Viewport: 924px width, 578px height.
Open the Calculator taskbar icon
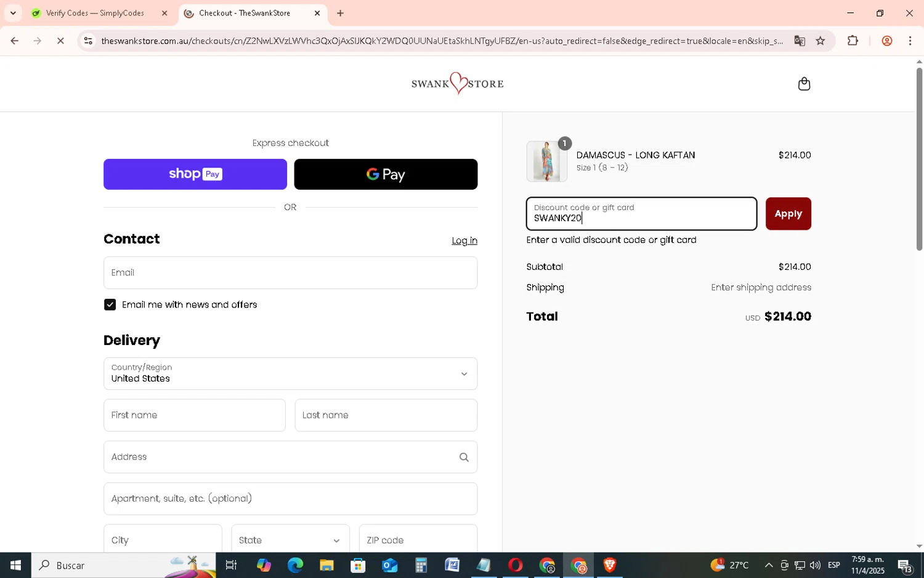coord(421,565)
